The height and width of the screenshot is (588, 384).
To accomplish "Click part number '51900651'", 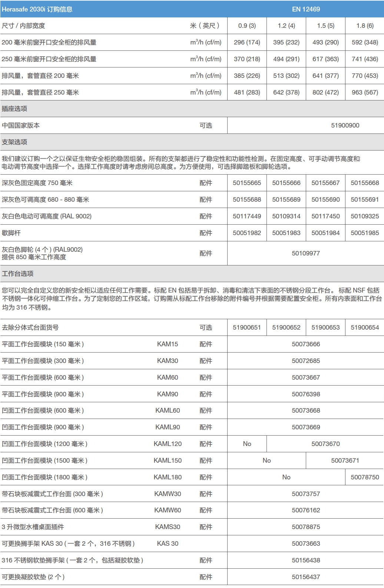I will 247,327.
